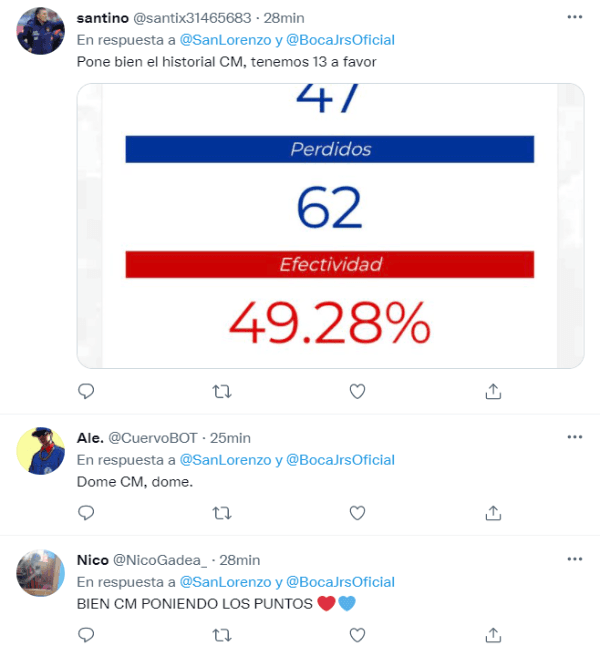This screenshot has height=656, width=600.
Task: Like santino's tweet
Action: point(357,392)
